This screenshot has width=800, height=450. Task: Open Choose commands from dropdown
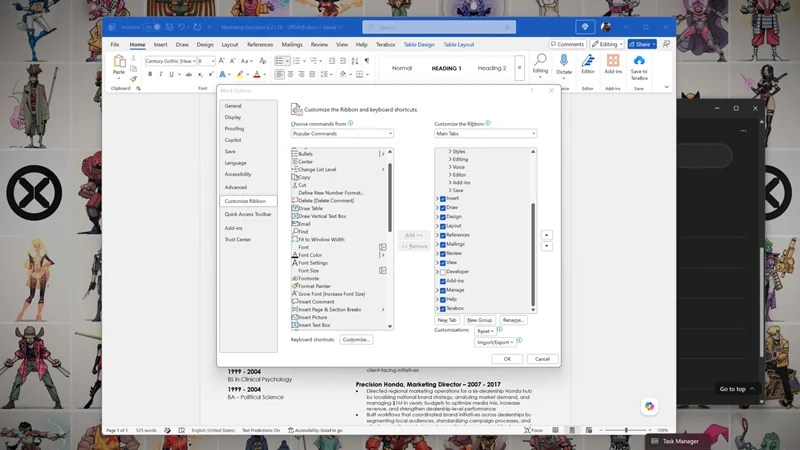click(x=342, y=133)
